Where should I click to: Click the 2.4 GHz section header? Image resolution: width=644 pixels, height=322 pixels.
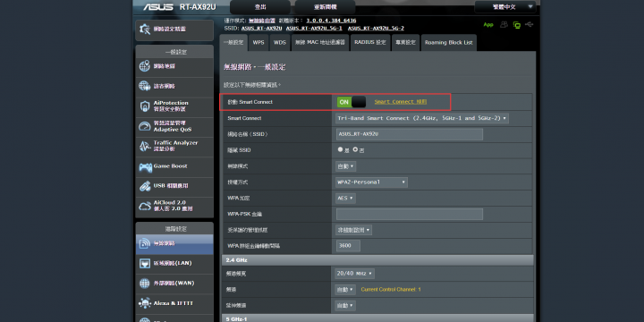pyautogui.click(x=377, y=260)
